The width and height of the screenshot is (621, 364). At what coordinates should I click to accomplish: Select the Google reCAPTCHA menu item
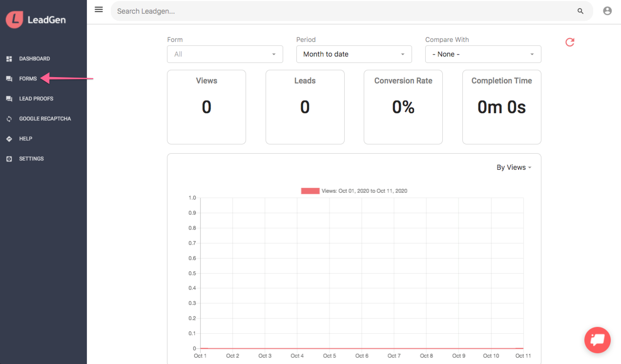click(x=45, y=119)
